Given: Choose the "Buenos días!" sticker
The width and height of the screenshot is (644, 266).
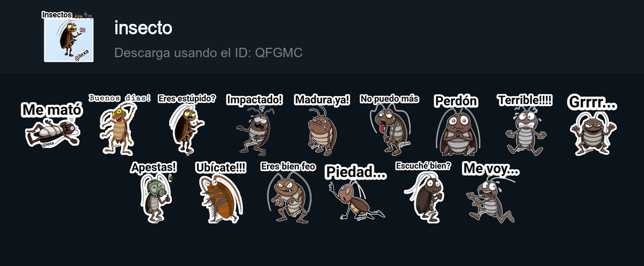Looking at the screenshot, I should (x=119, y=125).
